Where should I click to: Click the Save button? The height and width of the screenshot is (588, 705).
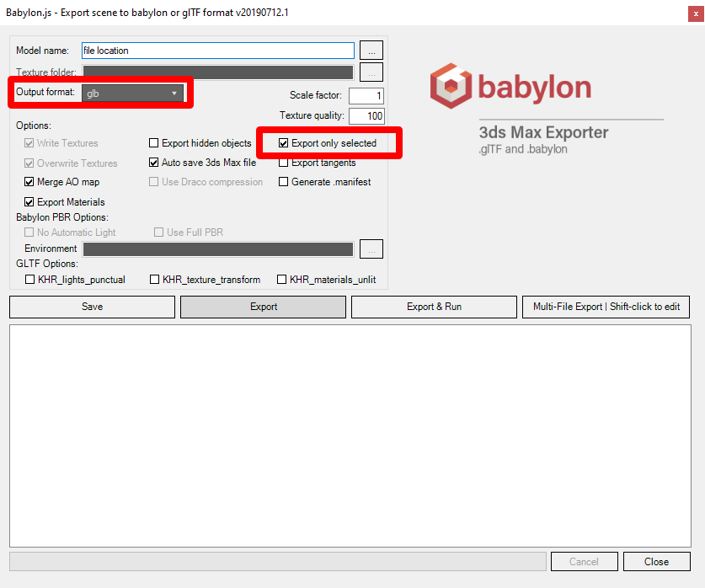point(92,307)
